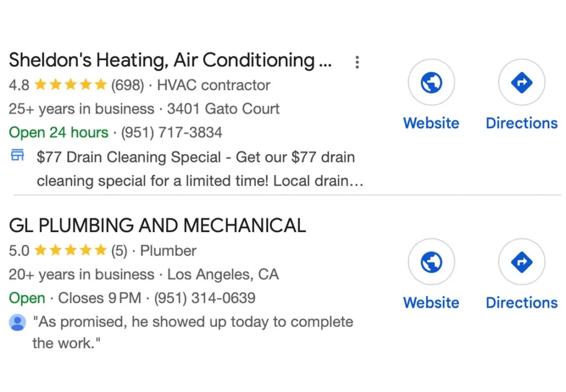Open three-dot menu beside Sheldon's Heating
This screenshot has height=392, width=566.
click(x=357, y=62)
